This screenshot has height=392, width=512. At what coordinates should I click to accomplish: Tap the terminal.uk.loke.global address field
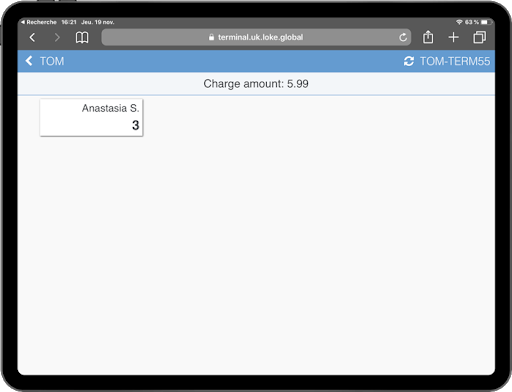[256, 37]
